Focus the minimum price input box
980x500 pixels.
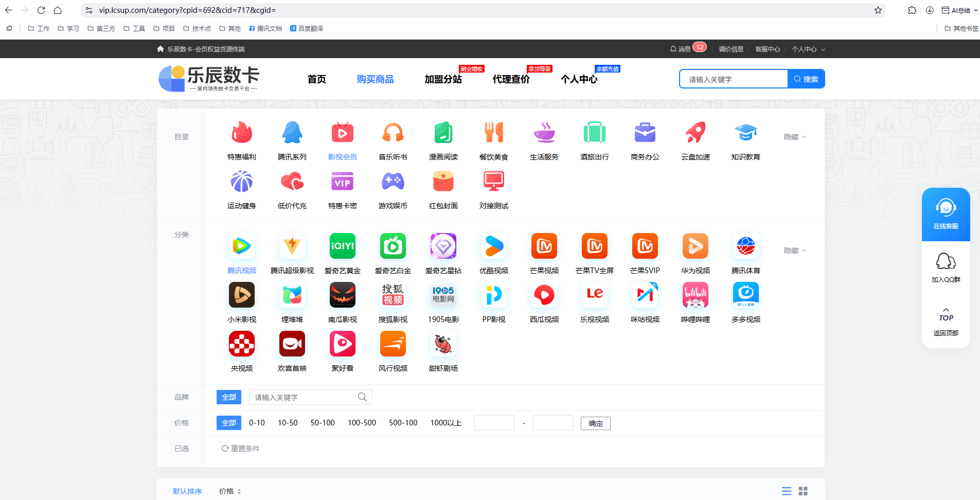click(x=494, y=423)
